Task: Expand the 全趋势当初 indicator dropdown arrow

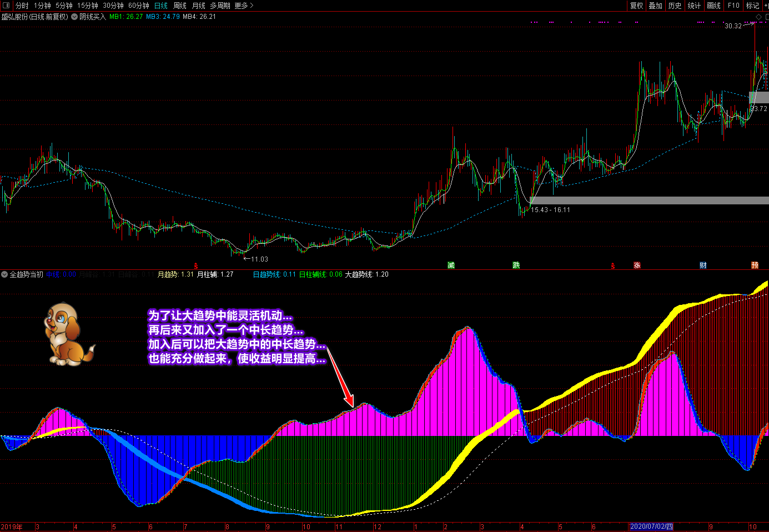Action: point(4,274)
